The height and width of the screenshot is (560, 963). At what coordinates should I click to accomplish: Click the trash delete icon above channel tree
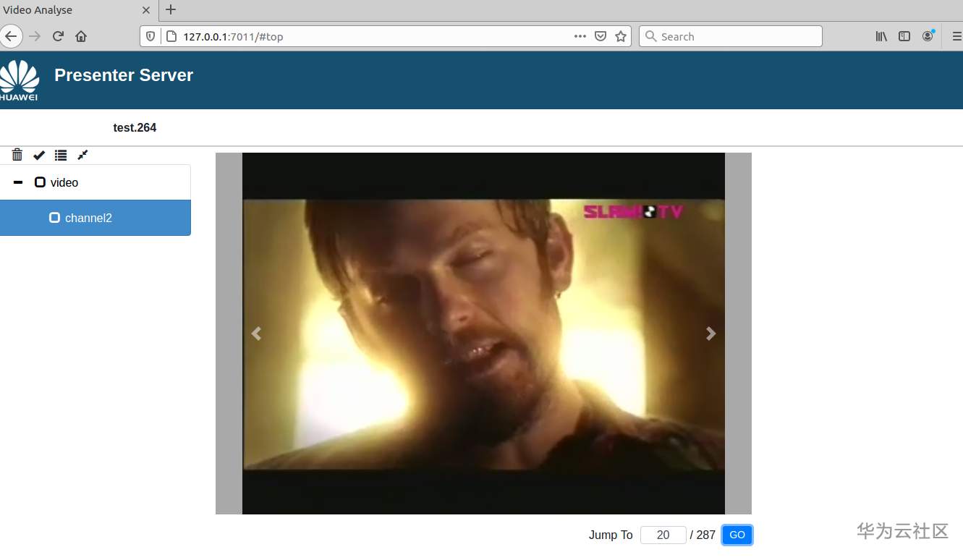tap(17, 155)
